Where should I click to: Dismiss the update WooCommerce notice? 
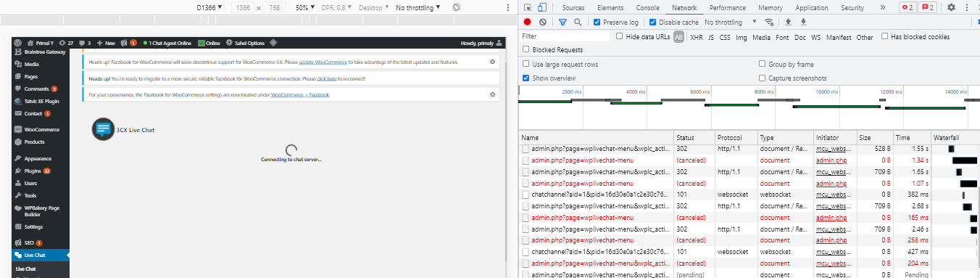492,62
